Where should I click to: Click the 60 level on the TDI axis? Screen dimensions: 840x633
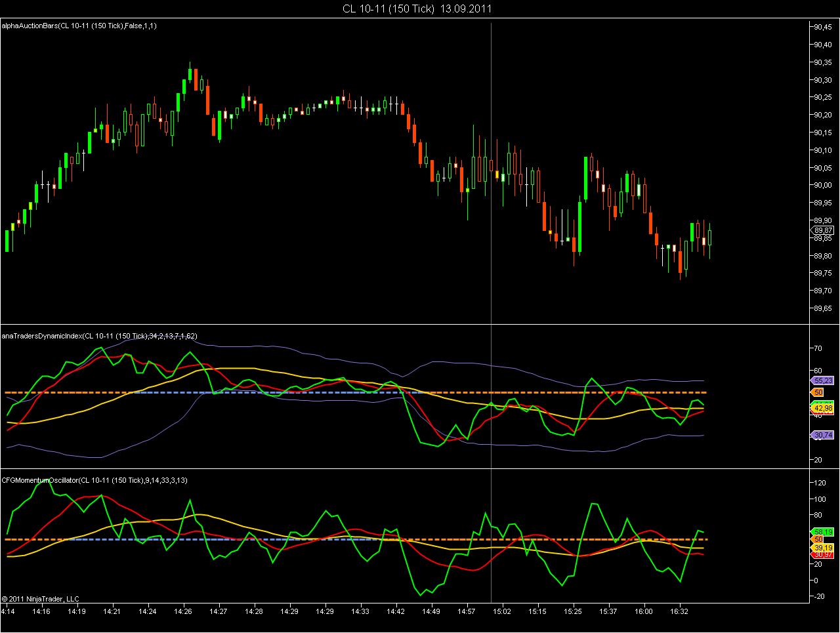coord(818,371)
